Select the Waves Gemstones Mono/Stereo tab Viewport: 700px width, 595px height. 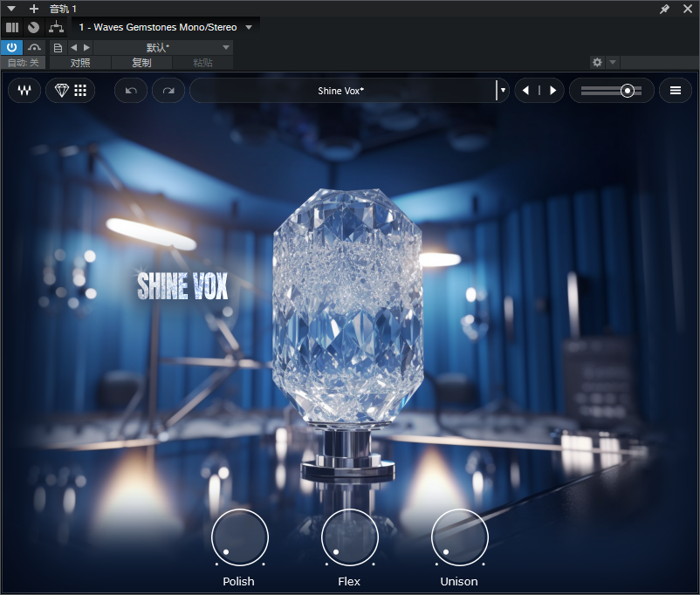coord(158,27)
